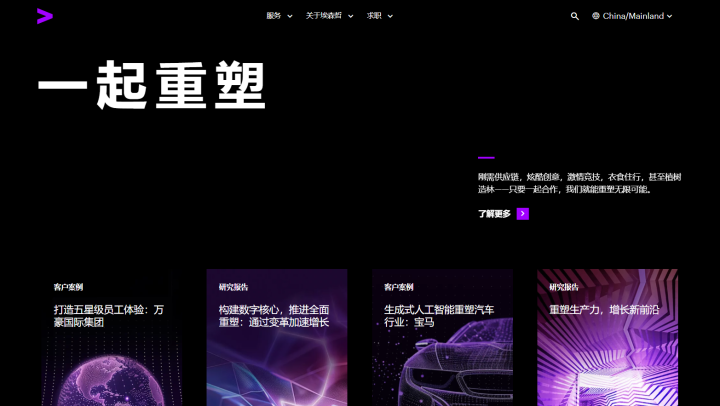
Task: Open the 服务 navigation menu
Action: click(x=273, y=16)
